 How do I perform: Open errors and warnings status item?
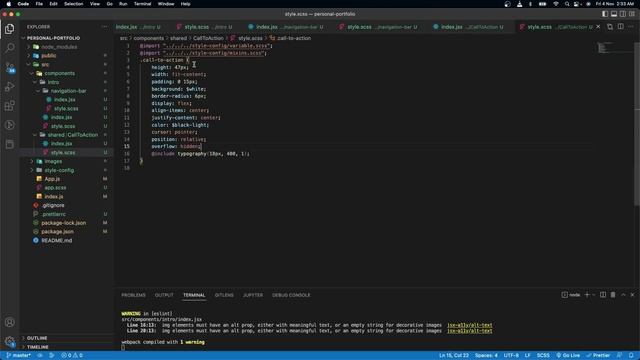[x=72, y=356]
